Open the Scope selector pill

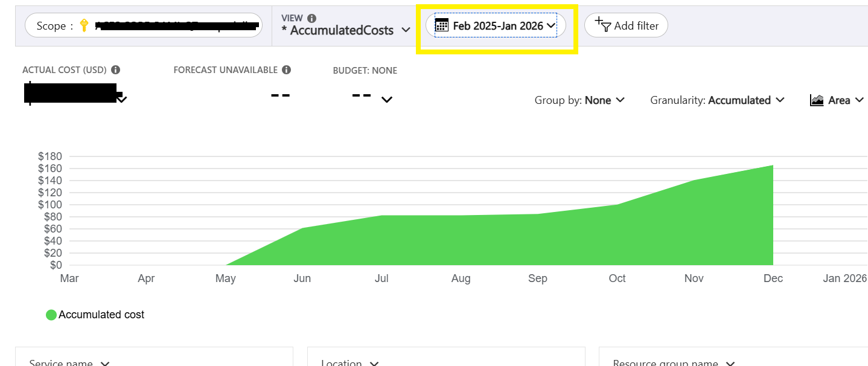(x=144, y=26)
